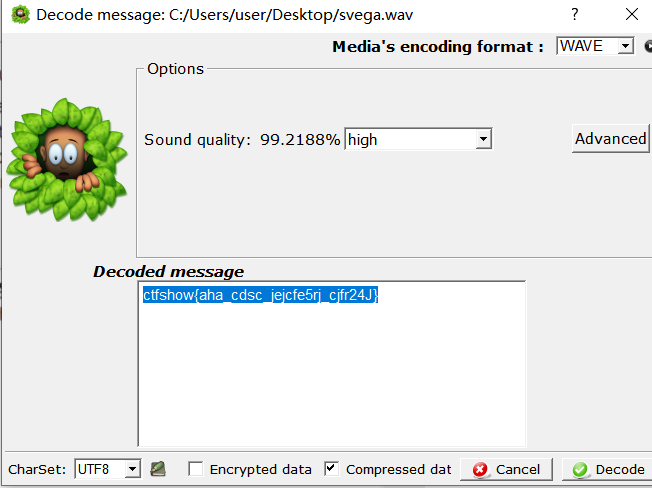The width and height of the screenshot is (652, 488).
Task: Click the question mark help button
Action: click(x=575, y=15)
